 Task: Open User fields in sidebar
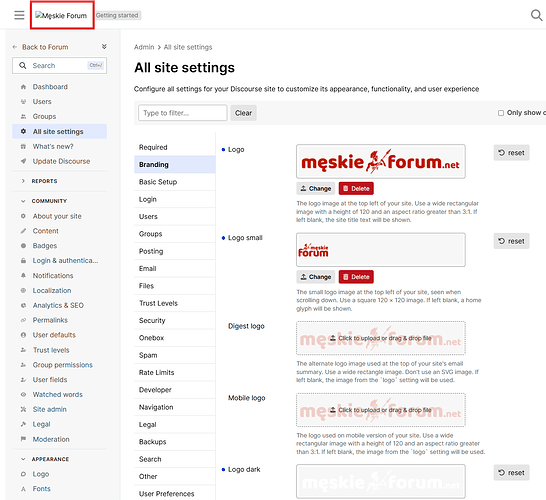coord(50,380)
